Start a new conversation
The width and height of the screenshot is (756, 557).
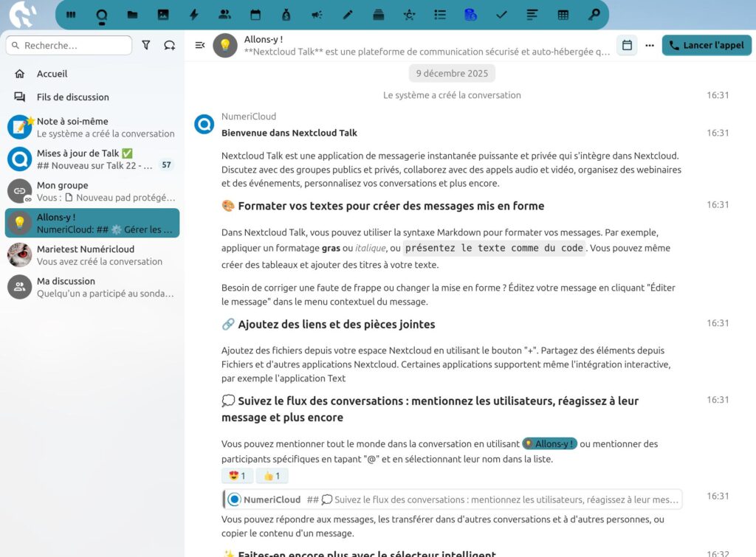[169, 45]
